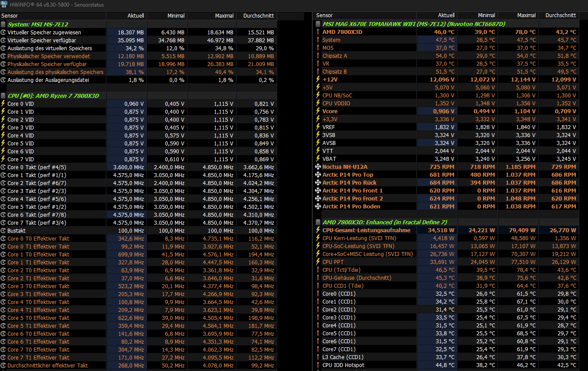Click Aktuell column header above System: MSI MS-7E12

point(127,15)
